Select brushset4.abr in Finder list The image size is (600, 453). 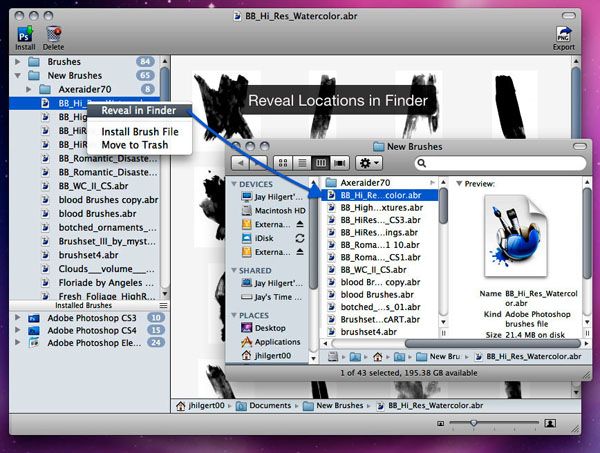(379, 332)
